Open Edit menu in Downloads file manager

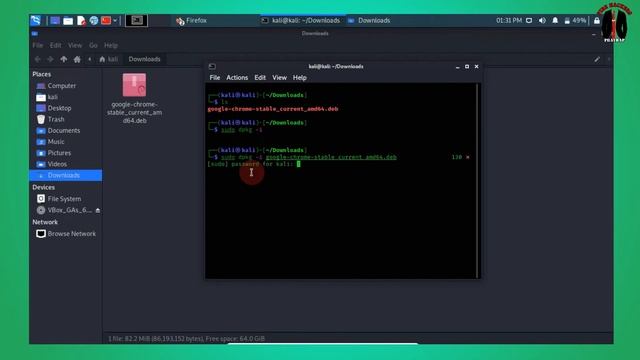pyautogui.click(x=56, y=45)
